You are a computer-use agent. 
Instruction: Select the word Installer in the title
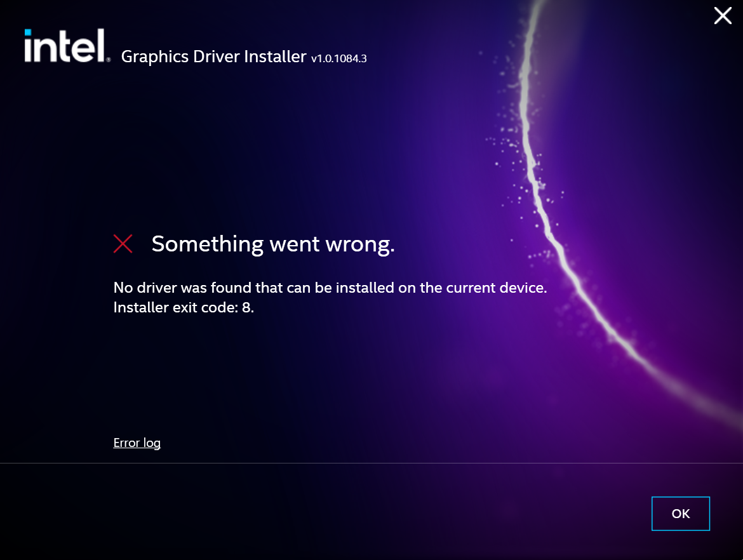tap(276, 57)
